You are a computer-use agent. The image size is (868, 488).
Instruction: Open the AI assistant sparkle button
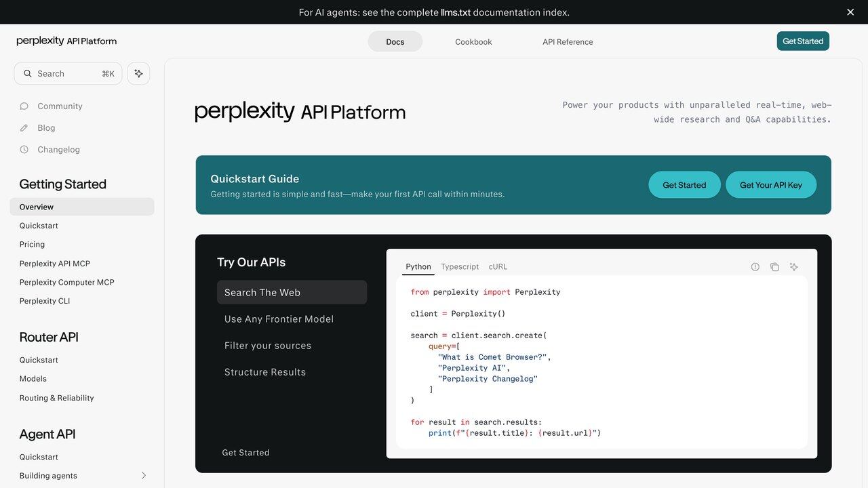click(x=138, y=73)
